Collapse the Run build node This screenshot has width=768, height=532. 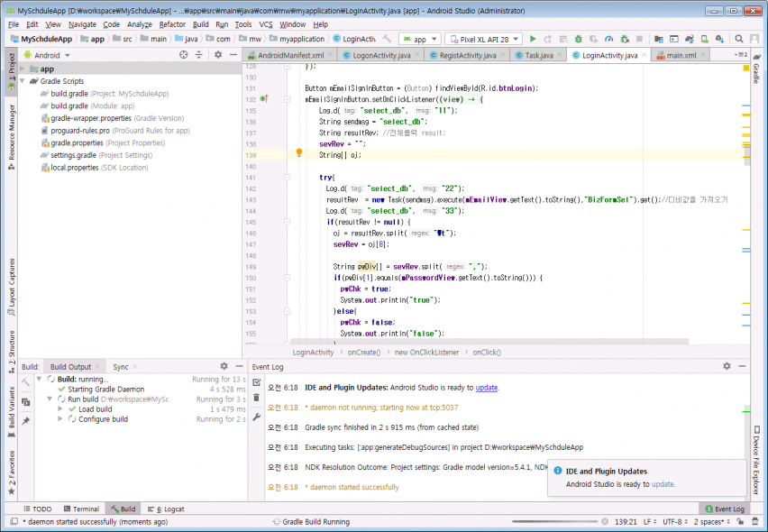click(x=50, y=399)
